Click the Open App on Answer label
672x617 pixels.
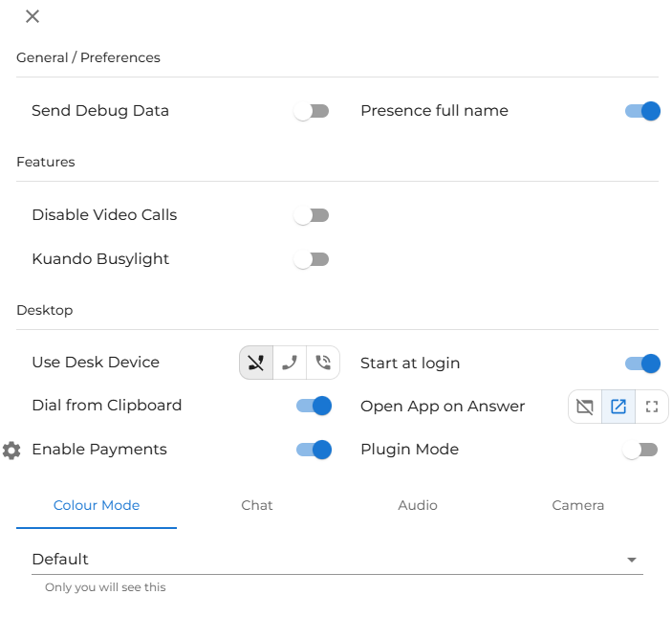click(x=443, y=406)
